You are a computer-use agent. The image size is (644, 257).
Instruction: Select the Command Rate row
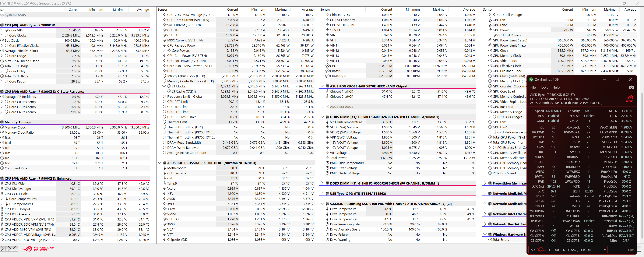[75, 168]
